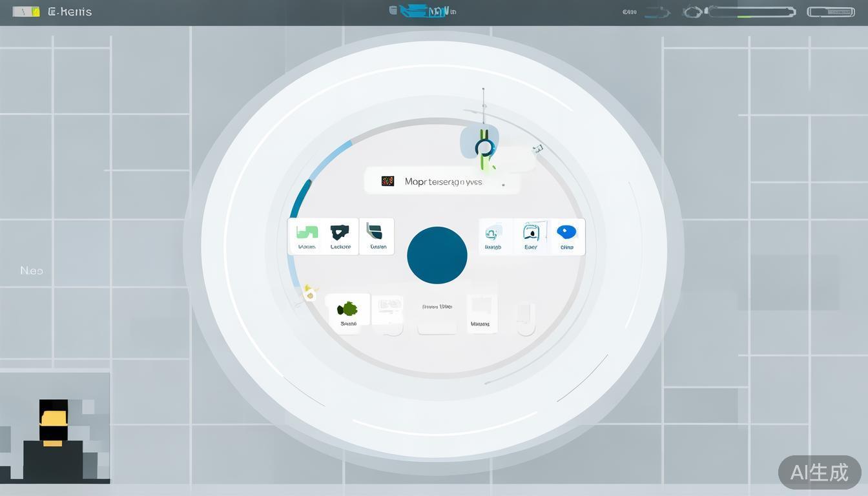Click the green splat icon tile
868x496 pixels.
pyautogui.click(x=347, y=311)
